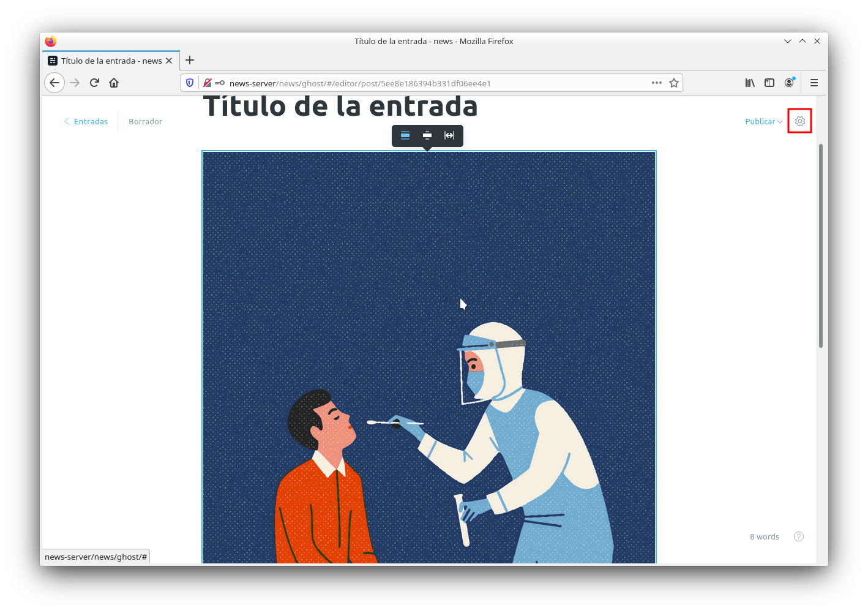Open the post settings gear icon
The width and height of the screenshot is (868, 613).
click(799, 121)
